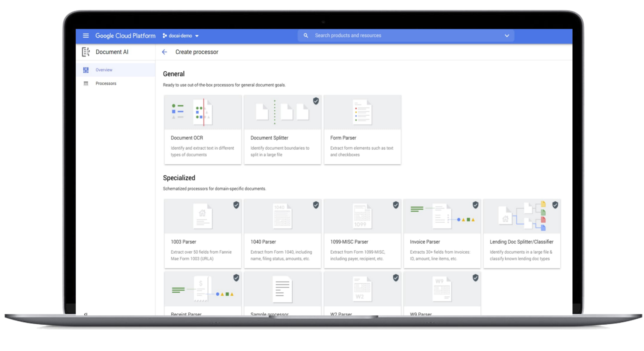The width and height of the screenshot is (644, 351).
Task: Select Overview in the sidebar
Action: [x=115, y=70]
